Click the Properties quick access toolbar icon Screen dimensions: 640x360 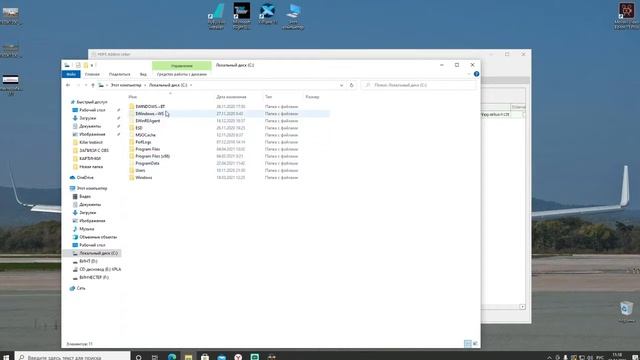click(78, 65)
